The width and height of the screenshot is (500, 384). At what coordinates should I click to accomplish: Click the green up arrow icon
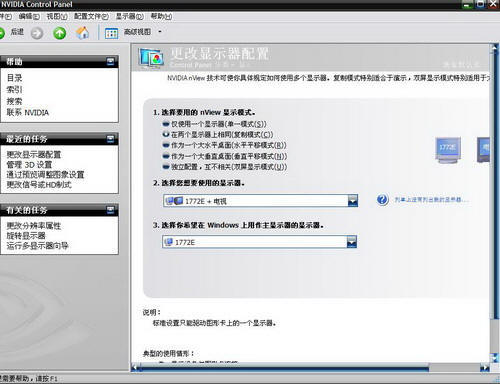click(60, 33)
